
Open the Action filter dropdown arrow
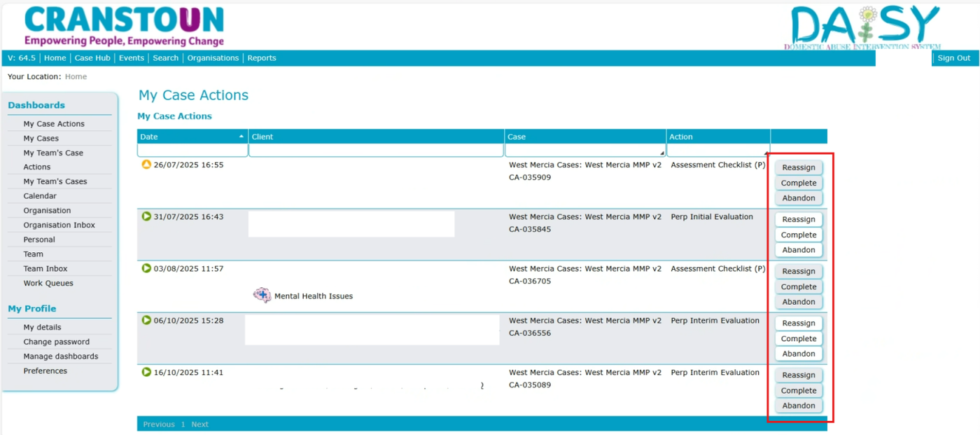pos(766,153)
